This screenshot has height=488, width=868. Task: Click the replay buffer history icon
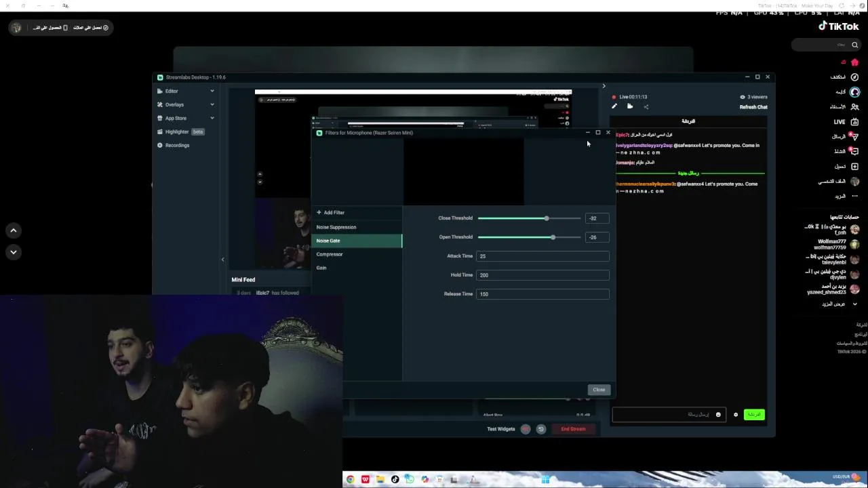tap(540, 429)
